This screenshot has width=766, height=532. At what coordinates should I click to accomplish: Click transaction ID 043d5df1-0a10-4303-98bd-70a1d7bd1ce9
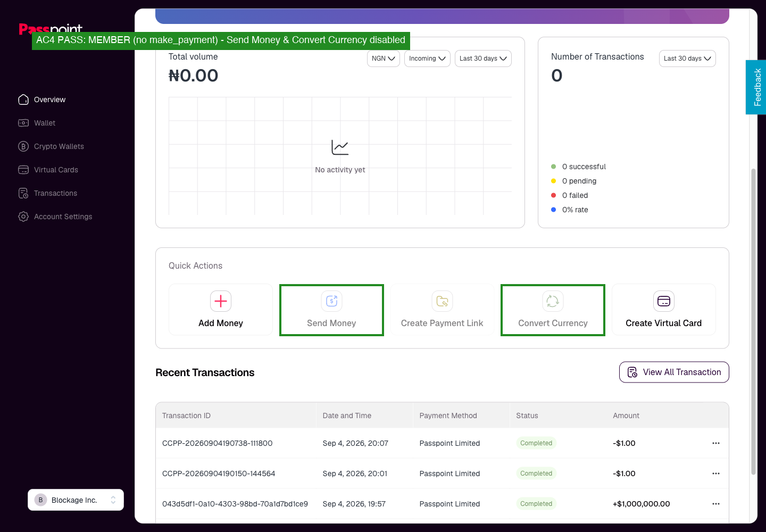pyautogui.click(x=235, y=504)
